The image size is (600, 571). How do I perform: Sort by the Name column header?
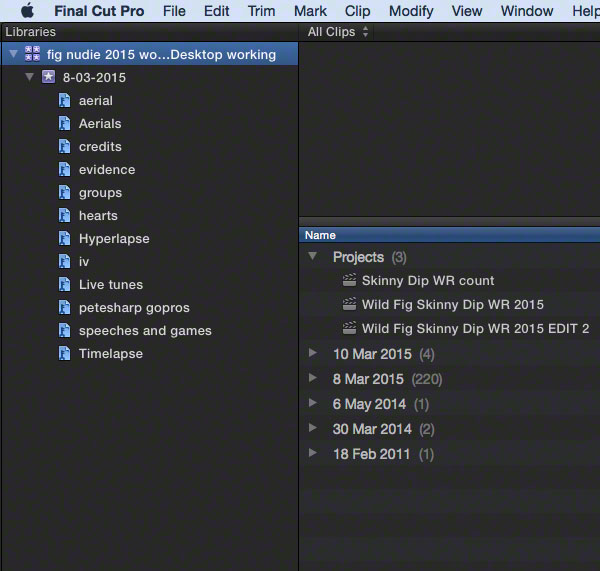[x=450, y=235]
